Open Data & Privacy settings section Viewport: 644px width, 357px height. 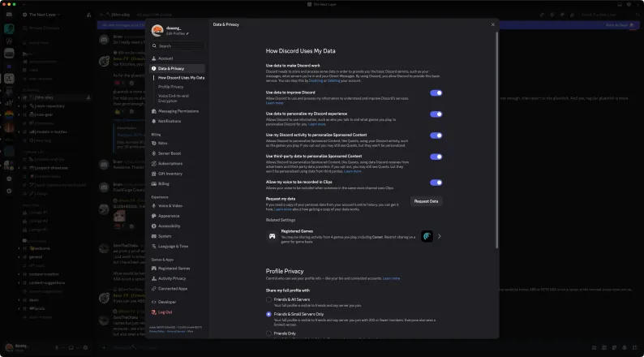click(x=177, y=69)
